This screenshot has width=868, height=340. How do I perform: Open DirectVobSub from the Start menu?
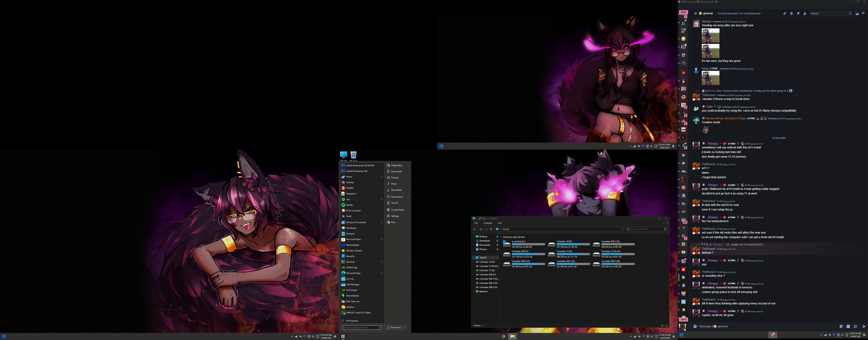[362, 296]
